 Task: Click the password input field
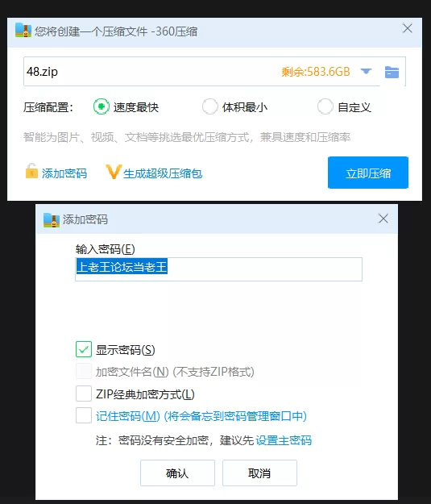coord(218,269)
